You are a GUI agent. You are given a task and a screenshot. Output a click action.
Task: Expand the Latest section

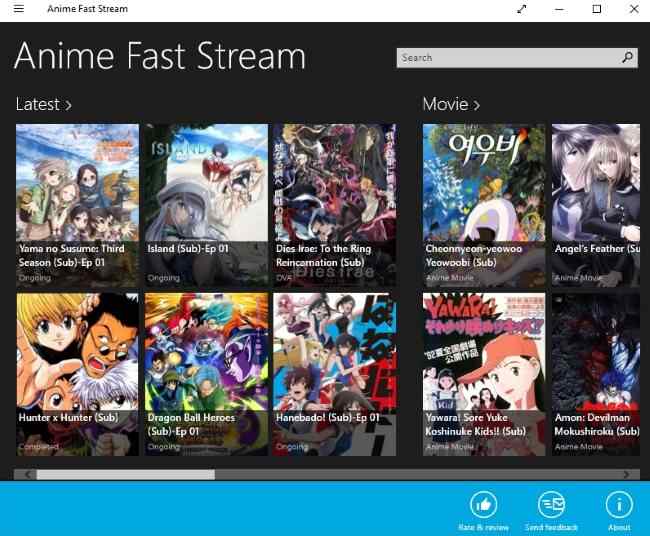click(44, 104)
